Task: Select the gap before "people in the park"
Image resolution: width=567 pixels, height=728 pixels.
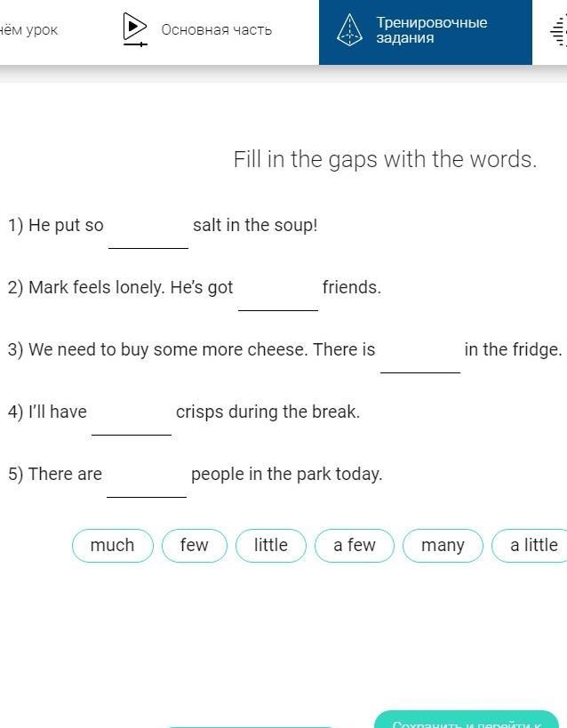Action: [x=147, y=480]
